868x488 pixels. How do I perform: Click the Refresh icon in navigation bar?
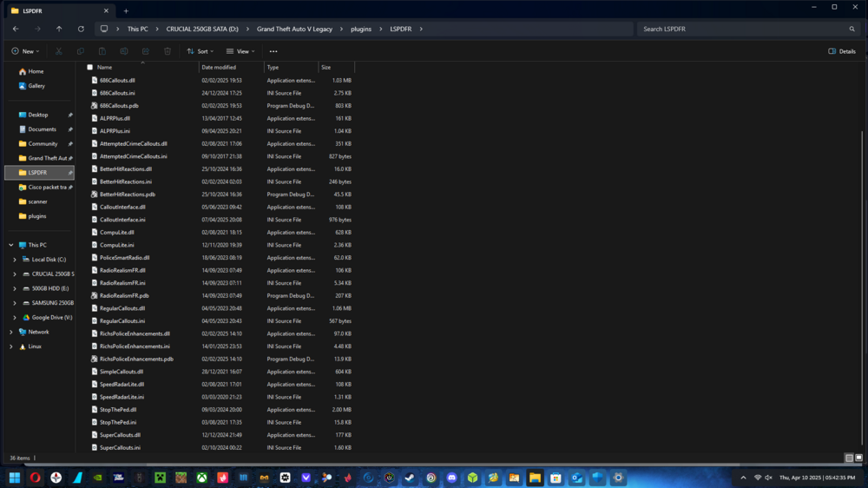pos(81,29)
